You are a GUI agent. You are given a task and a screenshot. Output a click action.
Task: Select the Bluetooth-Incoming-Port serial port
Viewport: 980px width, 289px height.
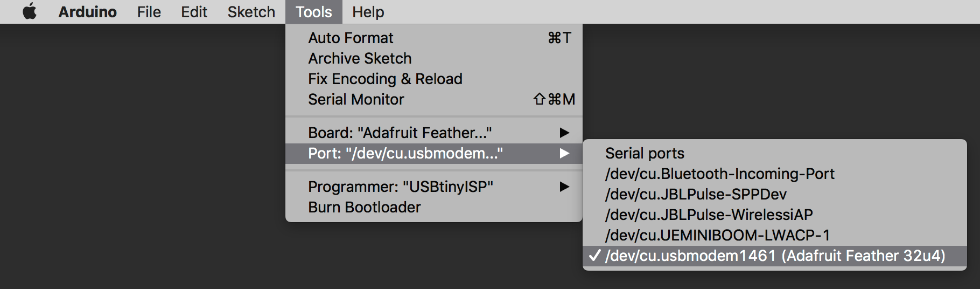719,174
